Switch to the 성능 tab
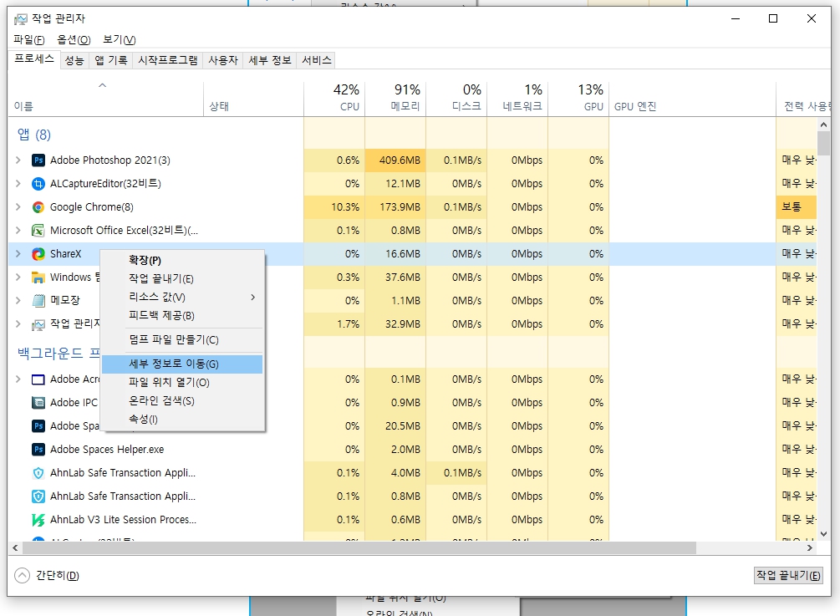 click(74, 60)
